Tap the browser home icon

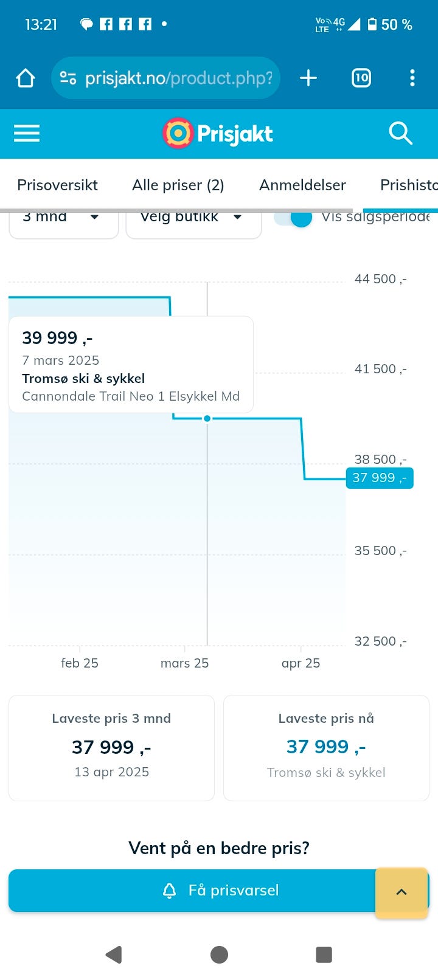point(26,78)
